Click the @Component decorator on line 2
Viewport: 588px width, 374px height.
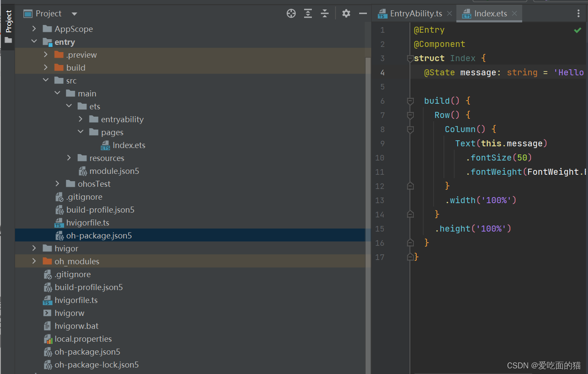439,44
